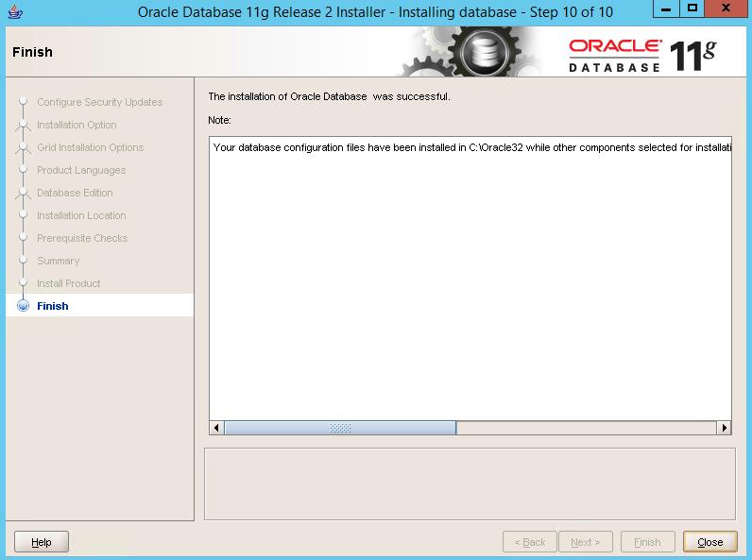Click the horizontal scrollbar thumb

coord(340,428)
